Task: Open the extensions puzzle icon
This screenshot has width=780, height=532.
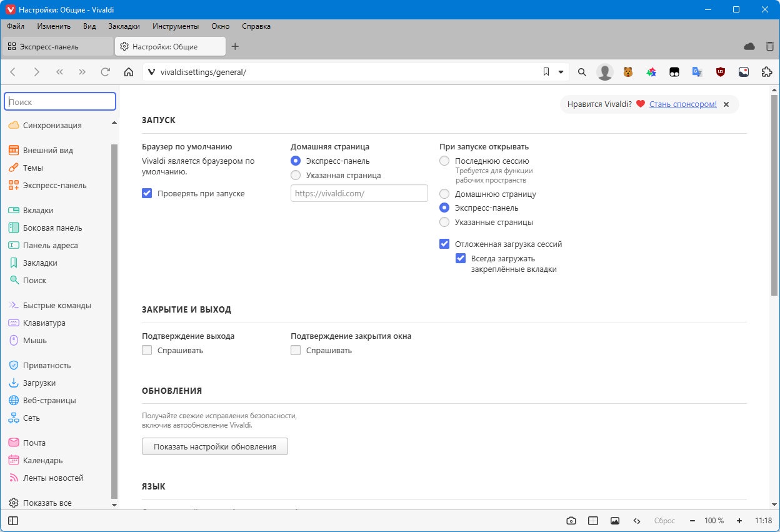Action: (767, 72)
